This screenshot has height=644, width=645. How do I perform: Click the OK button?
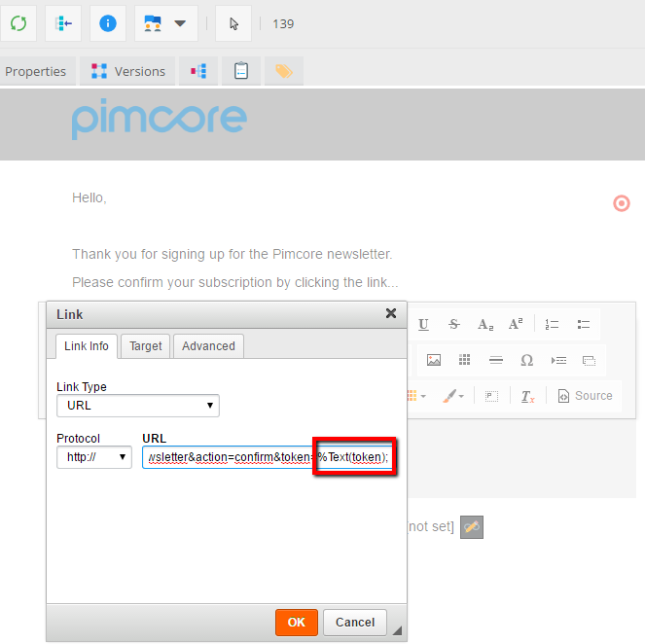(x=296, y=623)
